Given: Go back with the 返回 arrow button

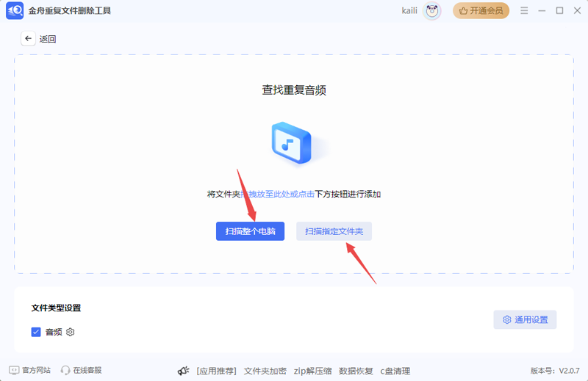Looking at the screenshot, I should 28,39.
